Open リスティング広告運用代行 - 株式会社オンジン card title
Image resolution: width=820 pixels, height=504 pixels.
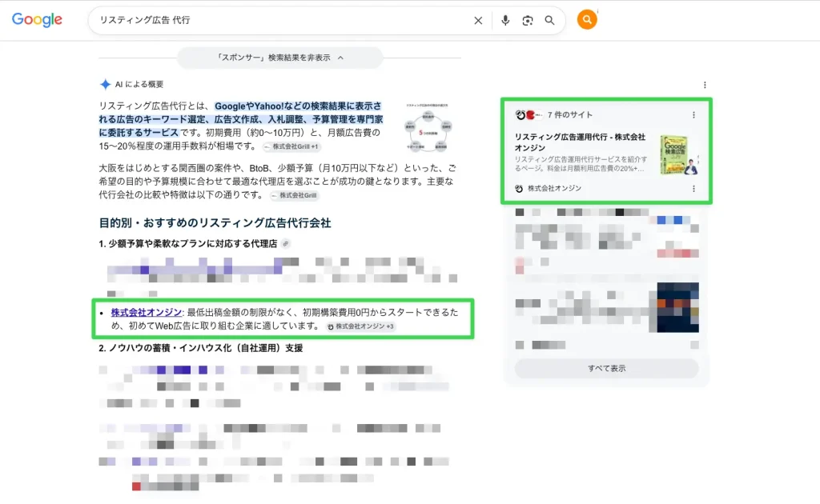click(x=580, y=142)
